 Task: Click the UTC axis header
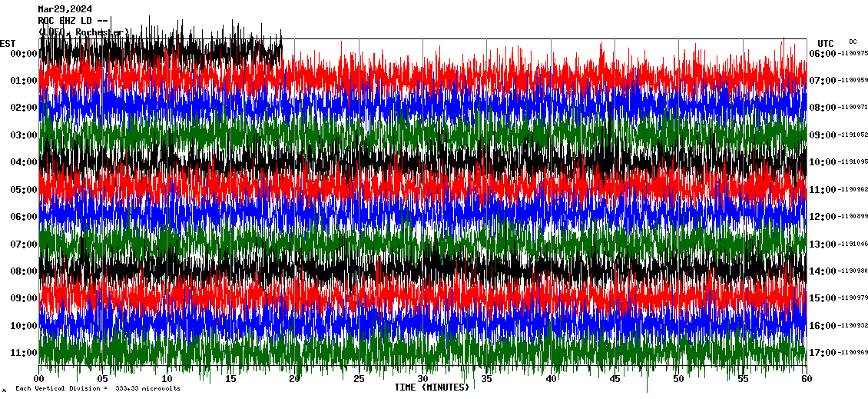826,43
